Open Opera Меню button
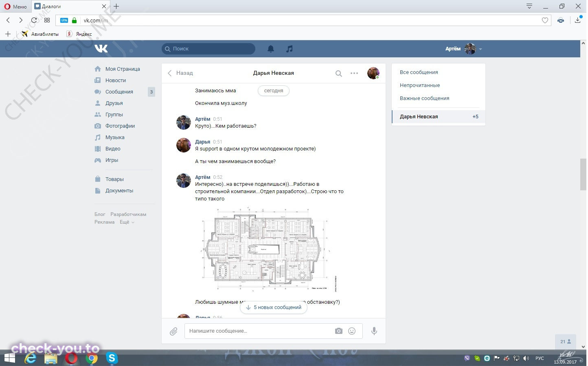 click(x=15, y=7)
